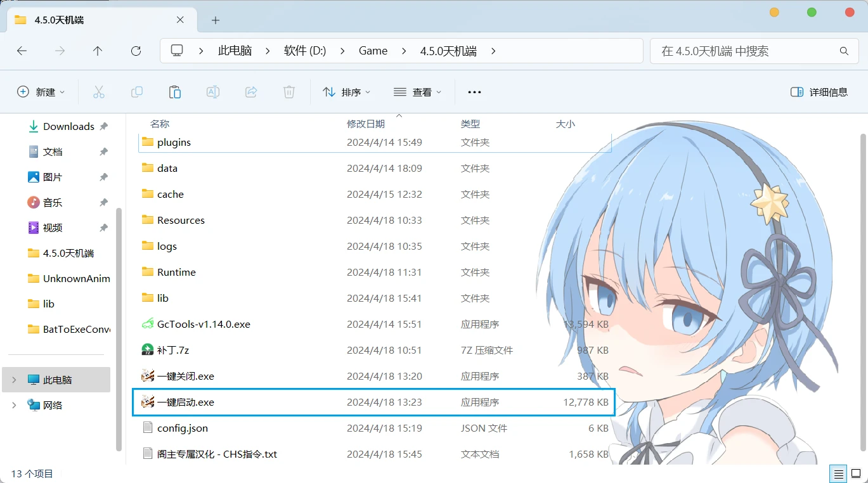Click the sidebar vertical scrollbar
This screenshot has width=868, height=483.
(x=119, y=328)
